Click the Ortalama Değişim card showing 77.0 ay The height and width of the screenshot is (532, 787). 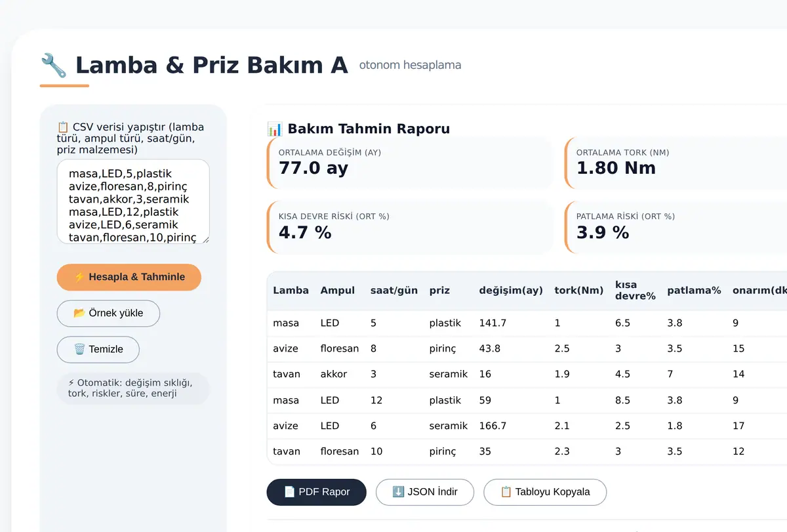(410, 163)
